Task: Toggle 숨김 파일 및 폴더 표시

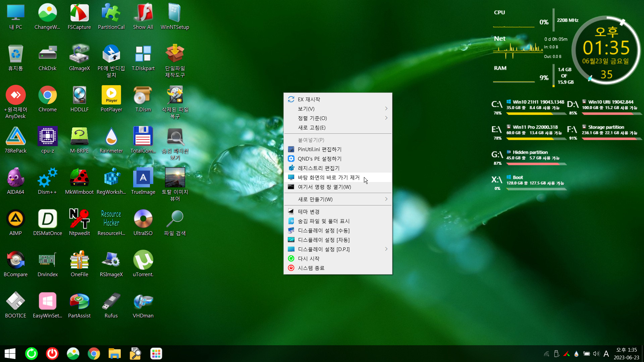Action: pyautogui.click(x=338, y=221)
